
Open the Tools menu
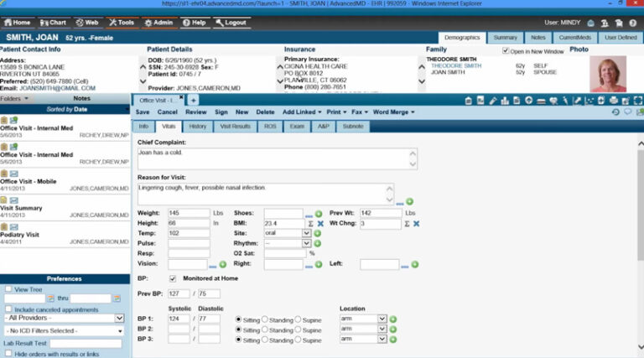tap(122, 23)
